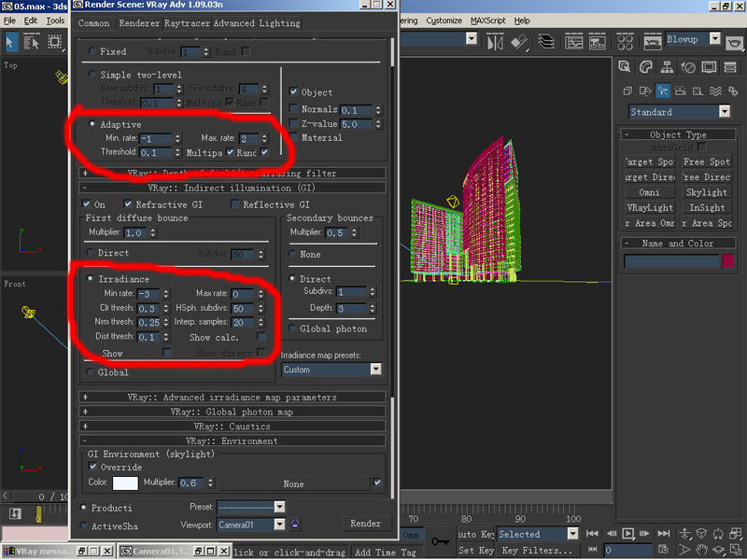Open Curve Editor icon
The width and height of the screenshot is (747, 560).
pyautogui.click(x=574, y=42)
